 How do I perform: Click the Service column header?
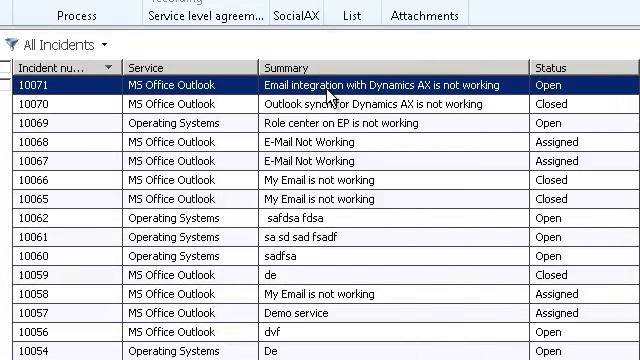[x=190, y=68]
